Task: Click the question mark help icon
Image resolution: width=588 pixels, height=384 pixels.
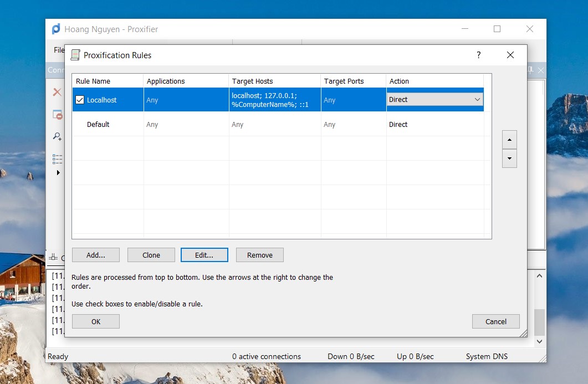Action: [x=478, y=55]
